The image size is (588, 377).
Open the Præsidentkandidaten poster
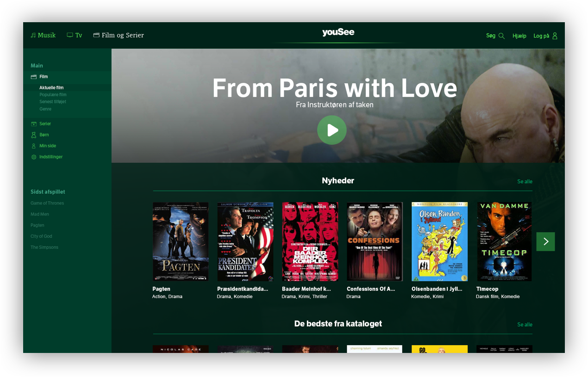coord(245,241)
